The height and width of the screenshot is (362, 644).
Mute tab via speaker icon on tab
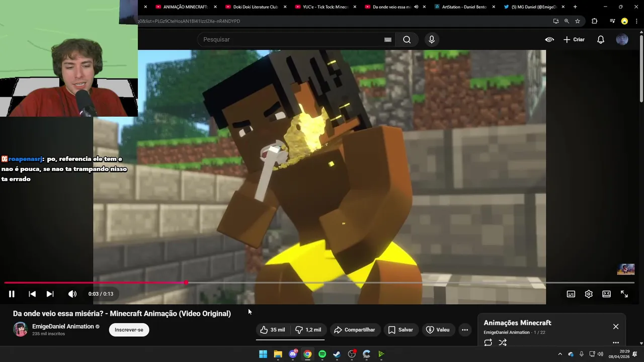[416, 7]
